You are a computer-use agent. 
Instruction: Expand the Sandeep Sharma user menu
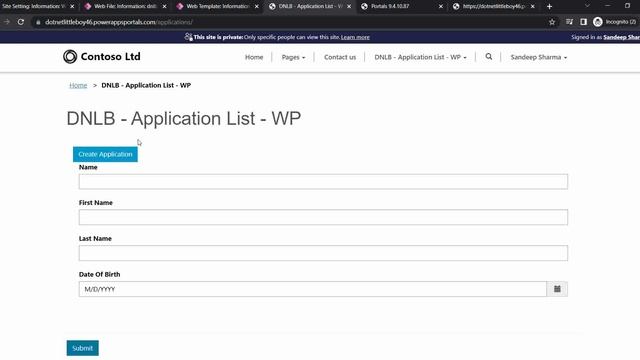pyautogui.click(x=539, y=57)
